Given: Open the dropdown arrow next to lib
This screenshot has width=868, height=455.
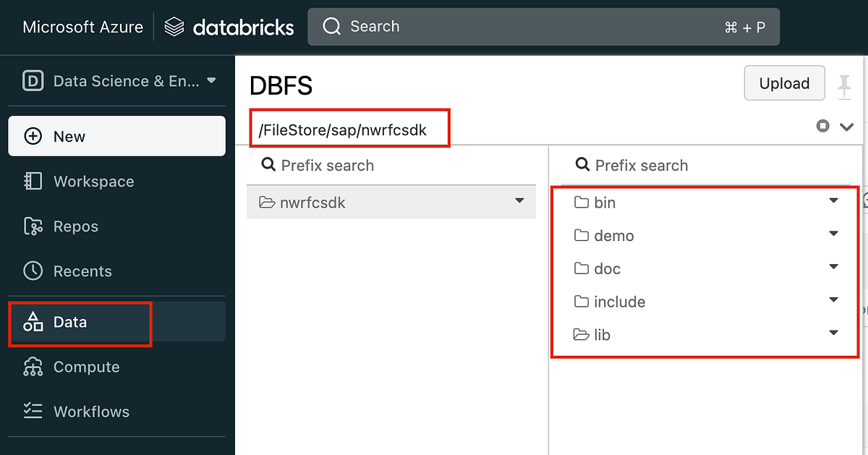Looking at the screenshot, I should point(833,333).
